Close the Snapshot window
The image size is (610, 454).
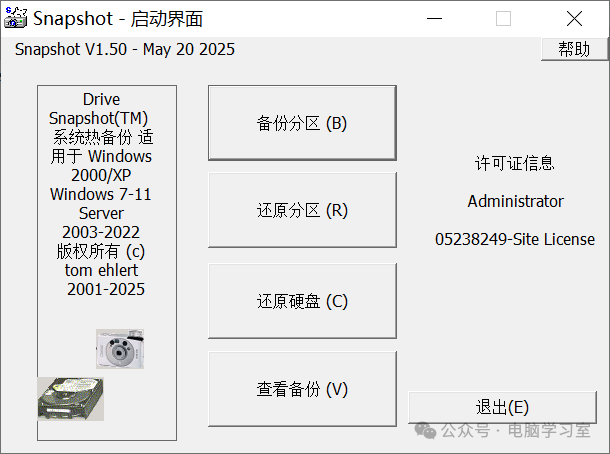pos(573,18)
